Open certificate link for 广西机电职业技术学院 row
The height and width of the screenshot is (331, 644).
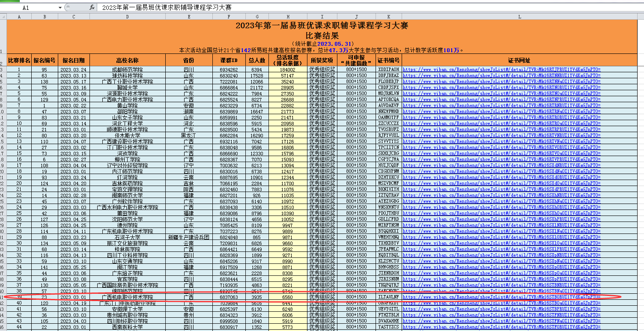coord(501,297)
